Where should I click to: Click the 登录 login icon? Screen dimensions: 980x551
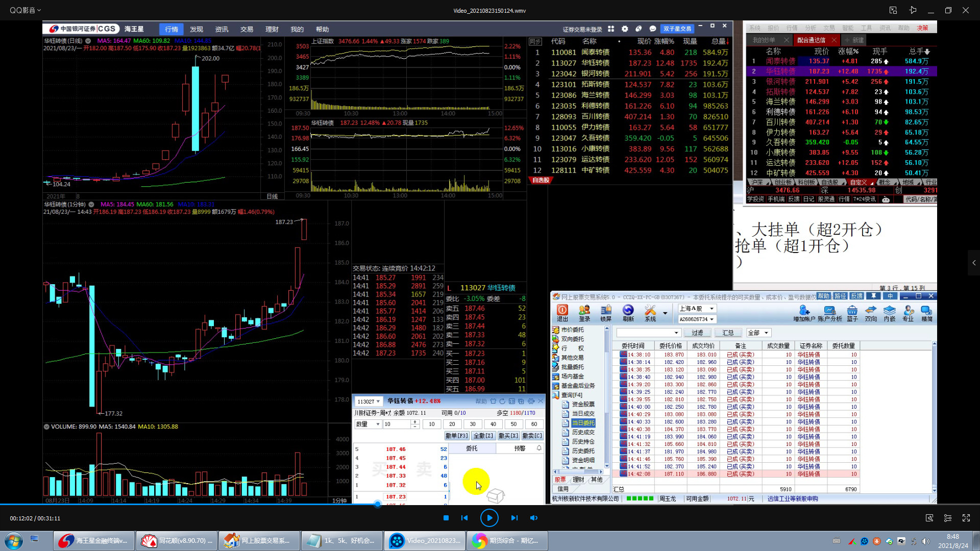584,313
